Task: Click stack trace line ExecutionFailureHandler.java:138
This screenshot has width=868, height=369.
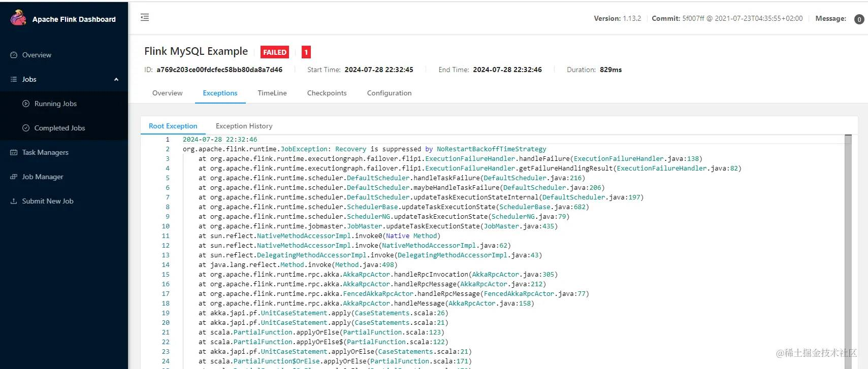Action: pos(451,158)
